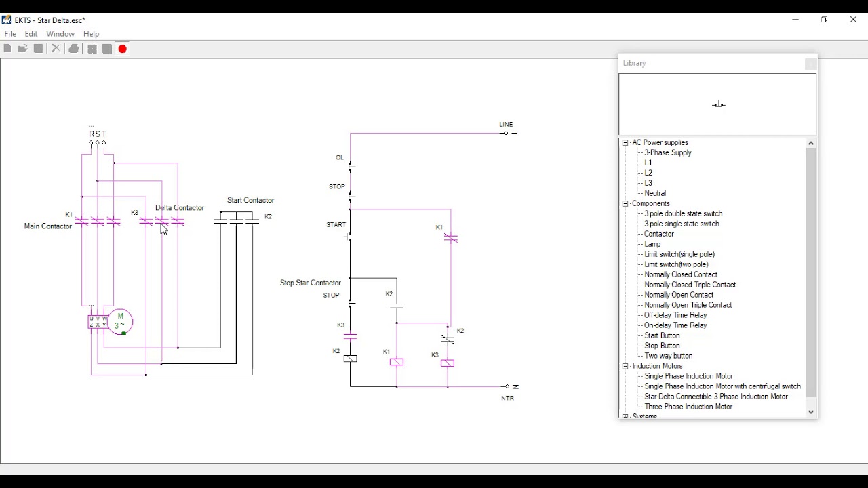The height and width of the screenshot is (488, 868).
Task: Select L2 in the library tree
Action: [648, 174]
